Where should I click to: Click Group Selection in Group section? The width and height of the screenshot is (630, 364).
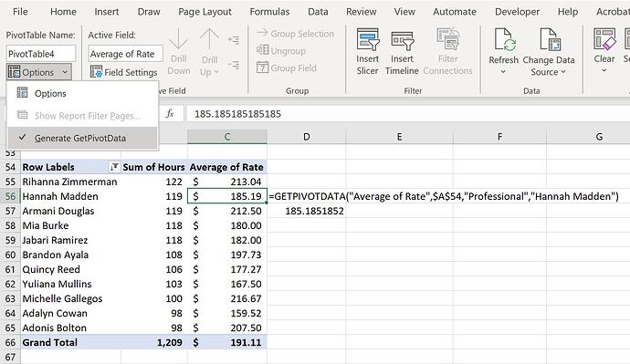coord(295,34)
